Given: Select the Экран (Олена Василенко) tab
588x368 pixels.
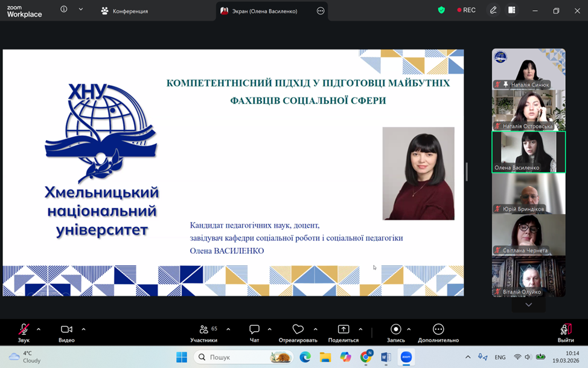Looking at the screenshot, I should [x=264, y=11].
